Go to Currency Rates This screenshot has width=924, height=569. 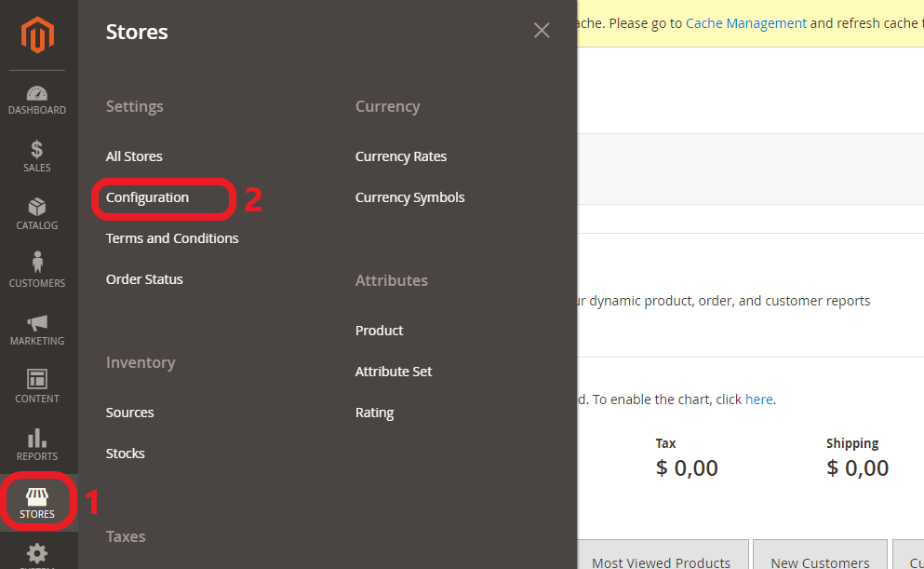click(x=401, y=156)
